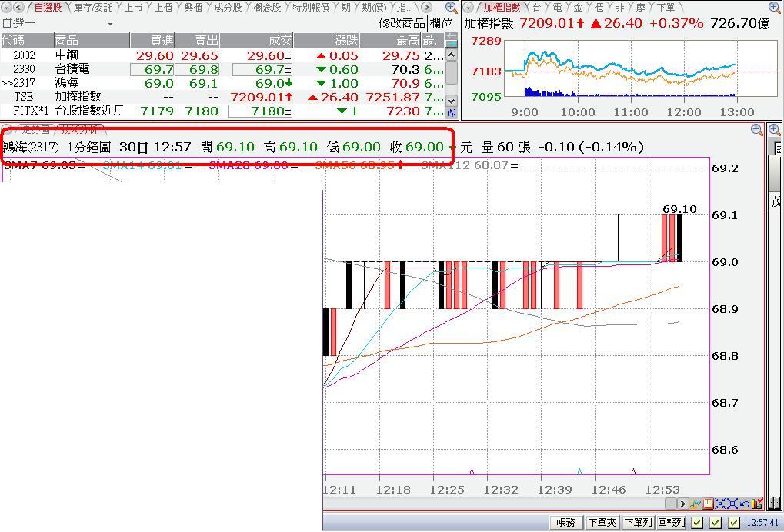The height and width of the screenshot is (532, 784).
Task: Click the 下單列 button
Action: (x=638, y=523)
